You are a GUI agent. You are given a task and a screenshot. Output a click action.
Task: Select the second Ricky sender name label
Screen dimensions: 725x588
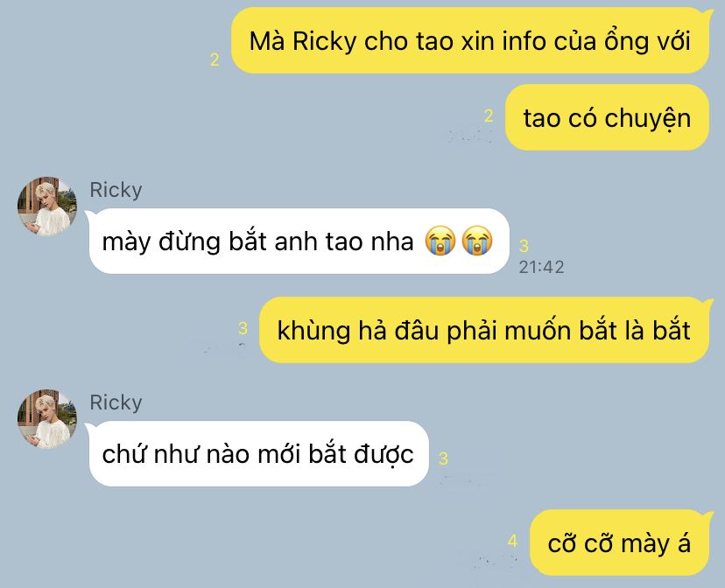(x=116, y=402)
